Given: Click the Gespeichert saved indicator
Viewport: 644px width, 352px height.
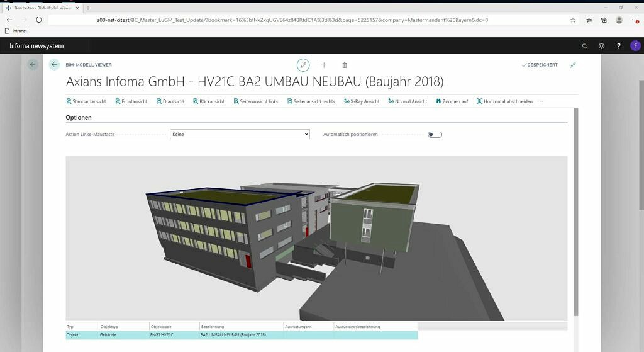Looking at the screenshot, I should tap(540, 65).
